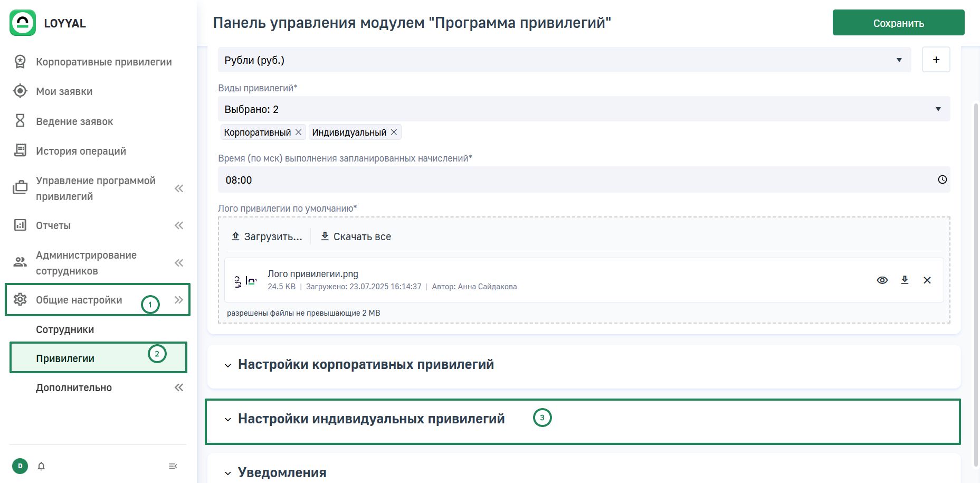The width and height of the screenshot is (980, 483).
Task: Open Мои заявки in sidebar
Action: tap(64, 91)
